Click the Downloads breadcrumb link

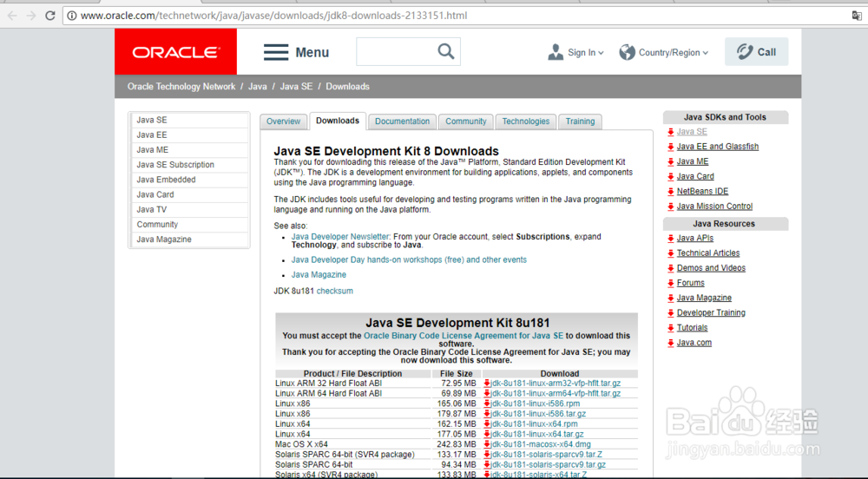(x=348, y=86)
